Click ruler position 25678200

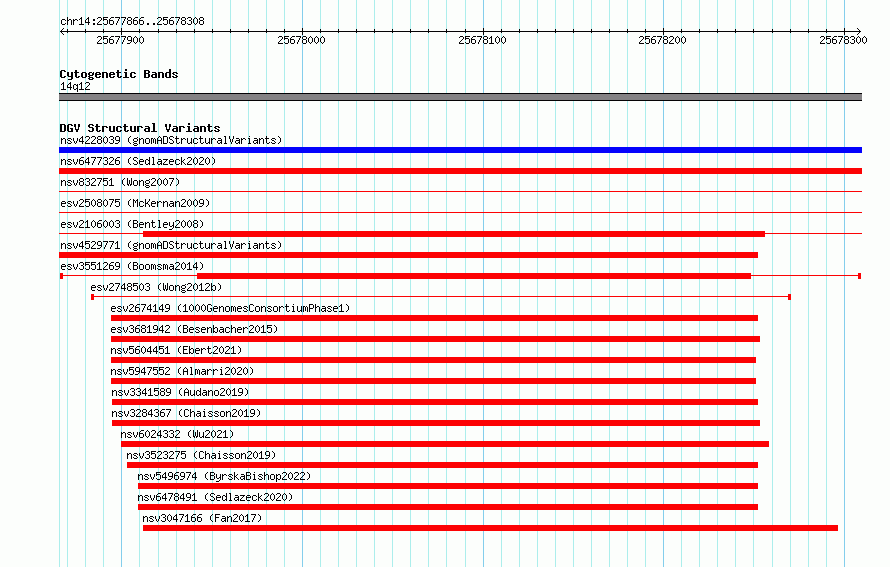point(662,40)
